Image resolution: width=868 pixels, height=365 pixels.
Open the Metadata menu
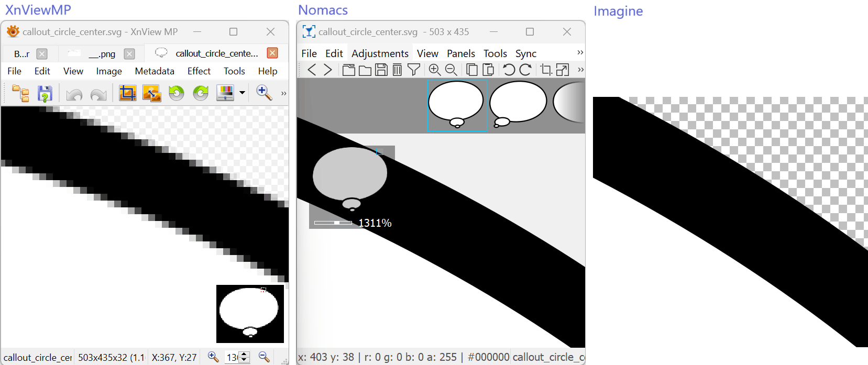(x=155, y=71)
